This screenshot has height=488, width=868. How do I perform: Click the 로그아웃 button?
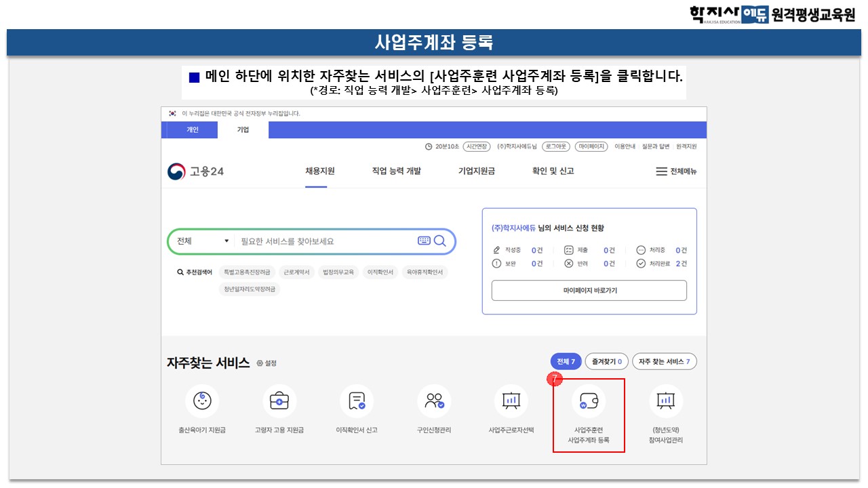click(556, 146)
